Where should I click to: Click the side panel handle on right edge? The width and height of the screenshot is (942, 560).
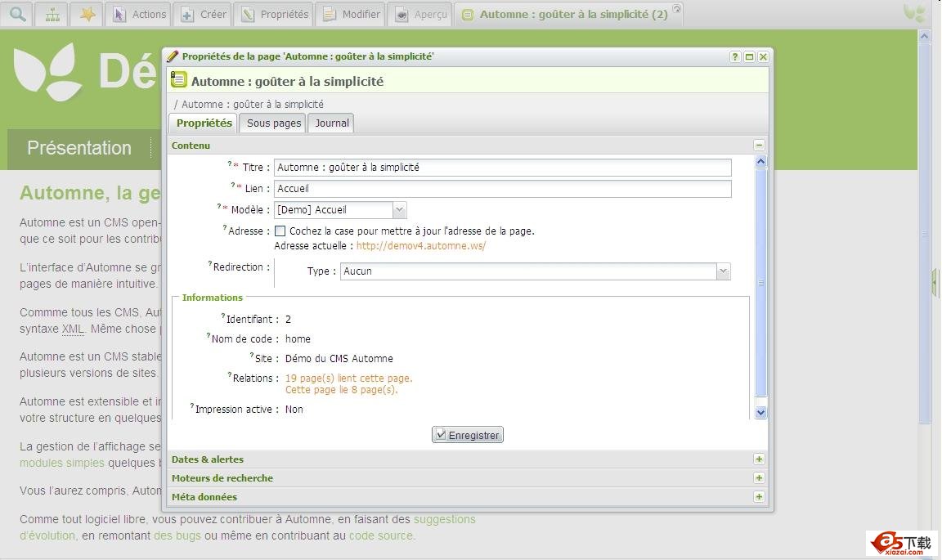[935, 282]
